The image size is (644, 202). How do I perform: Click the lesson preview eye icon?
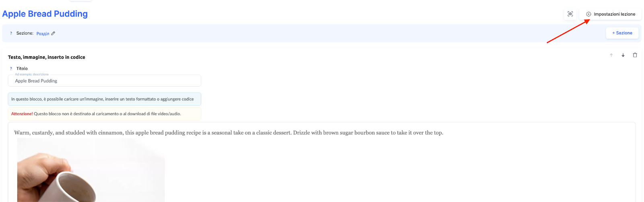point(570,14)
